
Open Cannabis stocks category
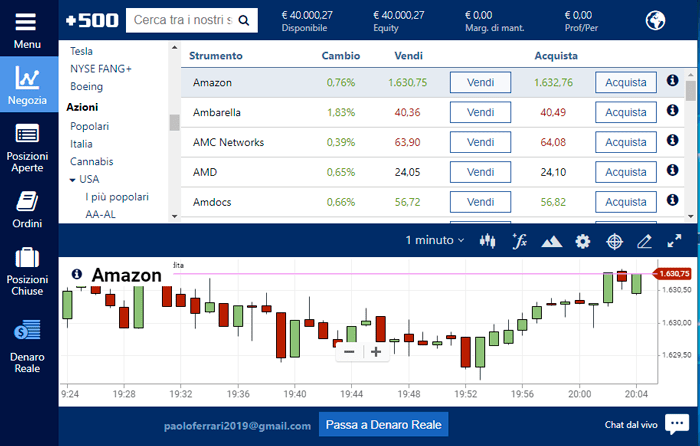coord(92,161)
